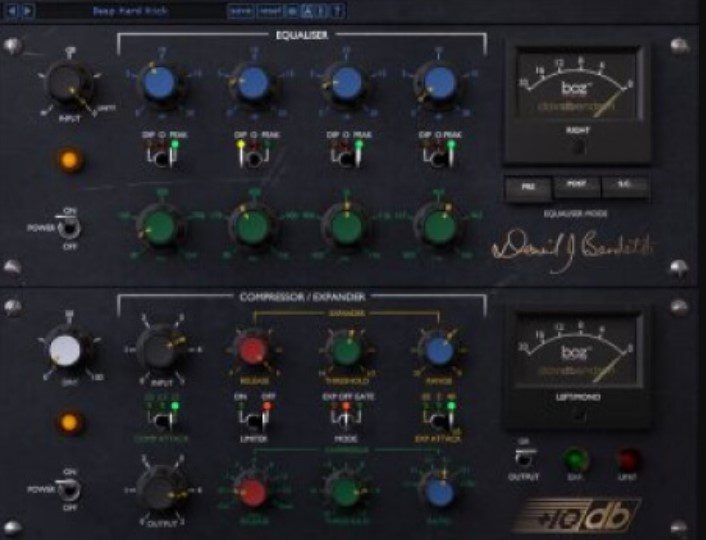Viewport: 706px width, 540px height.
Task: Toggle the second band switch set to DIP
Action: click(x=253, y=156)
